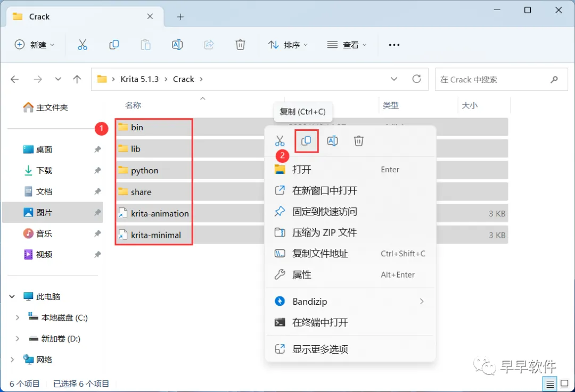Screen dimensions: 575x392
Task: Click the Cut icon in the top toolbar
Action: [83, 45]
